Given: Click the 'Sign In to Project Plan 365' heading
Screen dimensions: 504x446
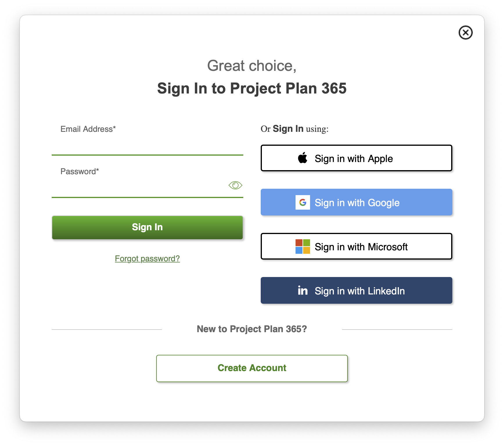Looking at the screenshot, I should coord(252,88).
